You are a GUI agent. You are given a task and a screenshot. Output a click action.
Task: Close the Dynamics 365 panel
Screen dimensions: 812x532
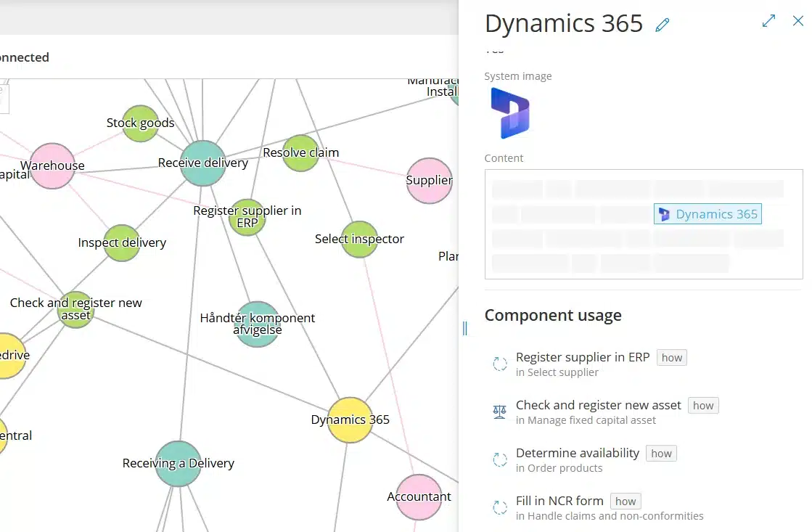coord(798,21)
